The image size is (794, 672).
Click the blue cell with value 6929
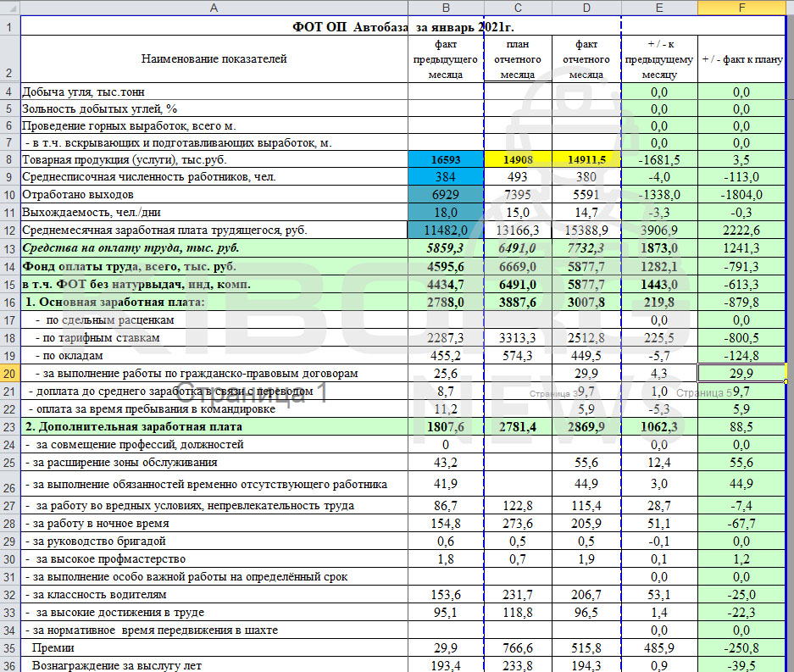click(446, 194)
